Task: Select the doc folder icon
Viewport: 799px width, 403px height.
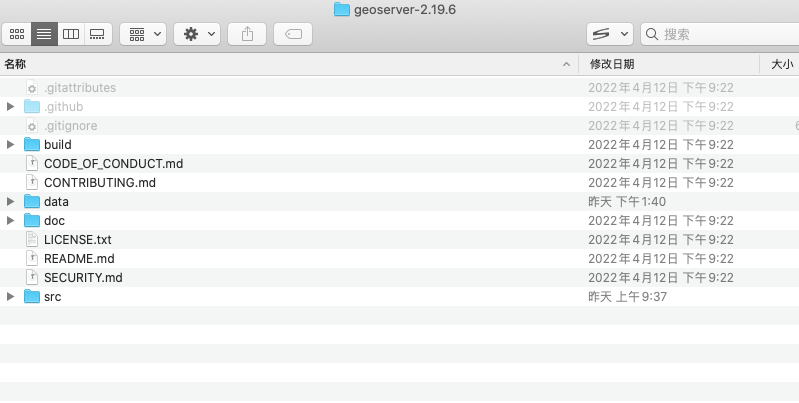Action: tap(31, 221)
